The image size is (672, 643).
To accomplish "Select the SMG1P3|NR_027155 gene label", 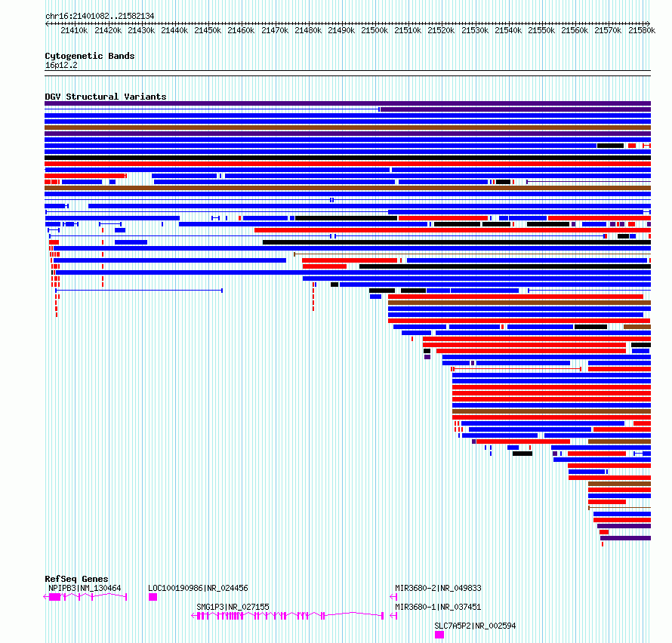I will pyautogui.click(x=233, y=607).
